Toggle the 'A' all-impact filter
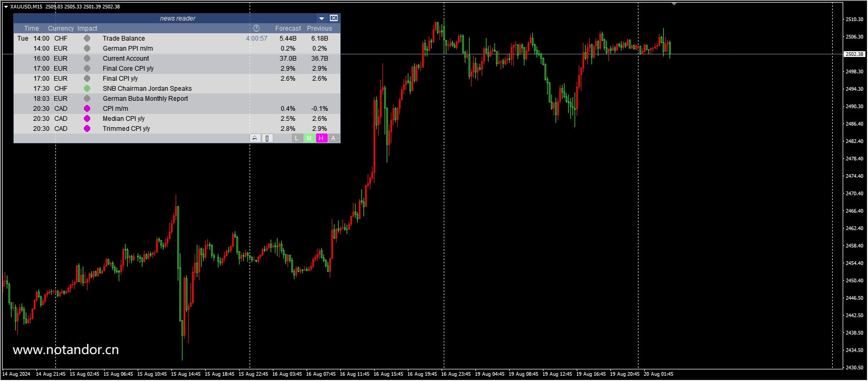Image resolution: width=868 pixels, height=381 pixels. [x=333, y=138]
